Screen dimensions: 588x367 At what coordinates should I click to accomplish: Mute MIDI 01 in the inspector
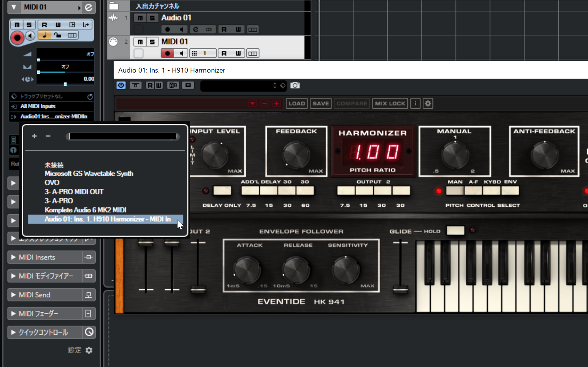[x=17, y=25]
